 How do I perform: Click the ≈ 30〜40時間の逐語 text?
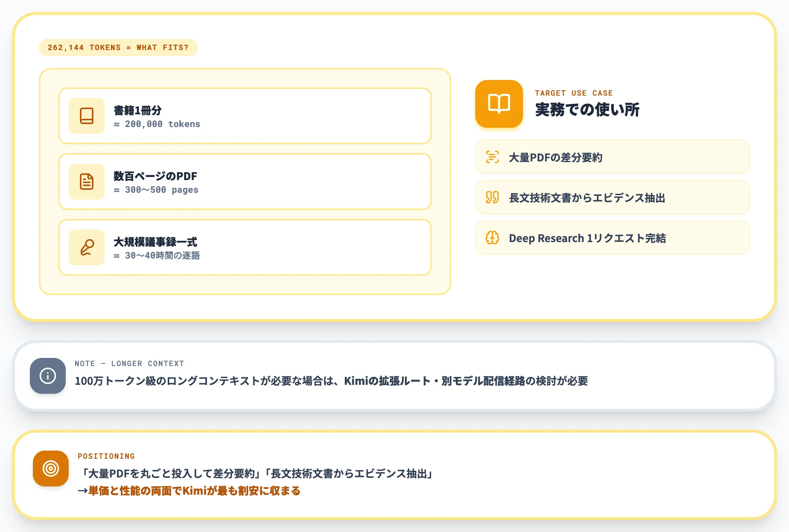tap(157, 256)
